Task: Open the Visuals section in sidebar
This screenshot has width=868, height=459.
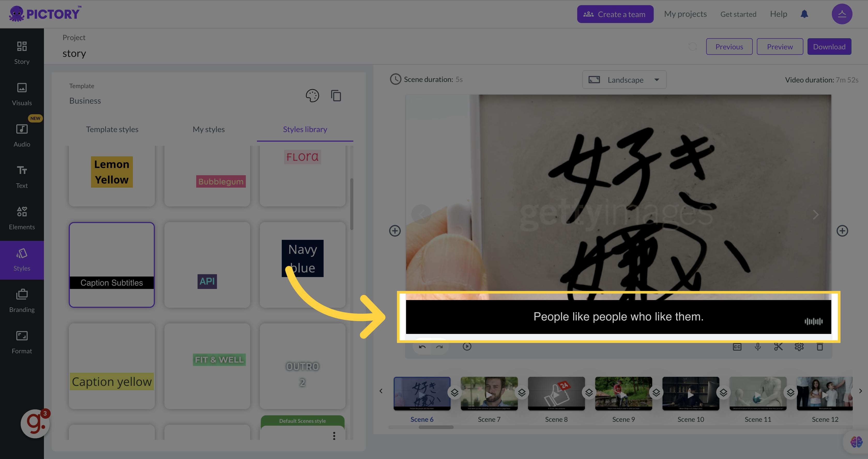Action: [x=22, y=94]
